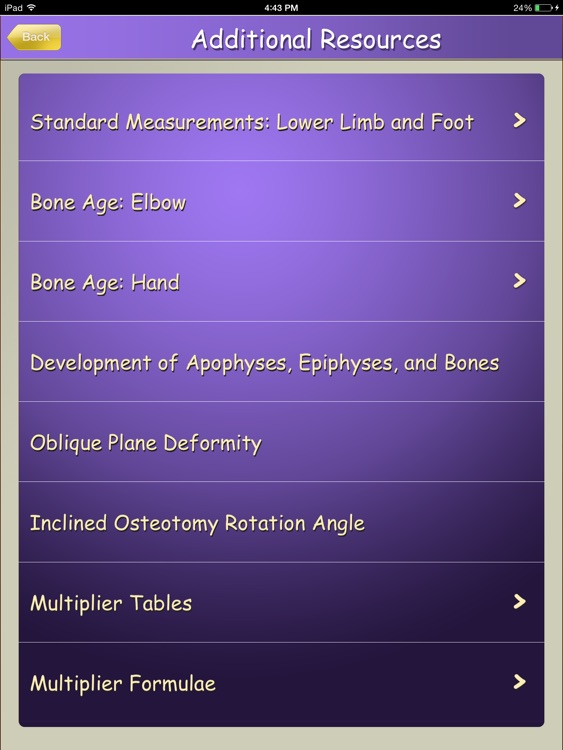Image resolution: width=563 pixels, height=750 pixels.
Task: Tap the 4:43 PM clock
Action: 281,8
